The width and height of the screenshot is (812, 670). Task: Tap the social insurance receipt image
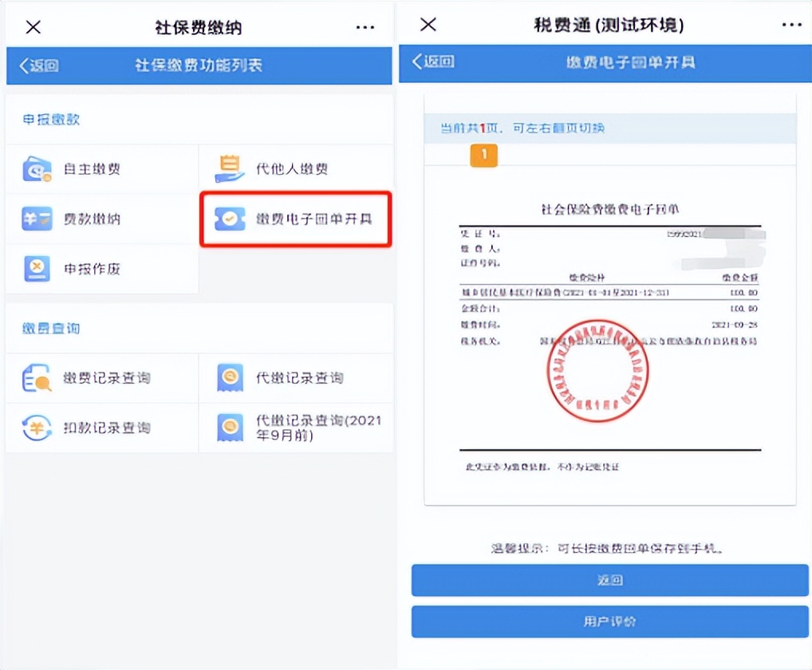point(609,335)
